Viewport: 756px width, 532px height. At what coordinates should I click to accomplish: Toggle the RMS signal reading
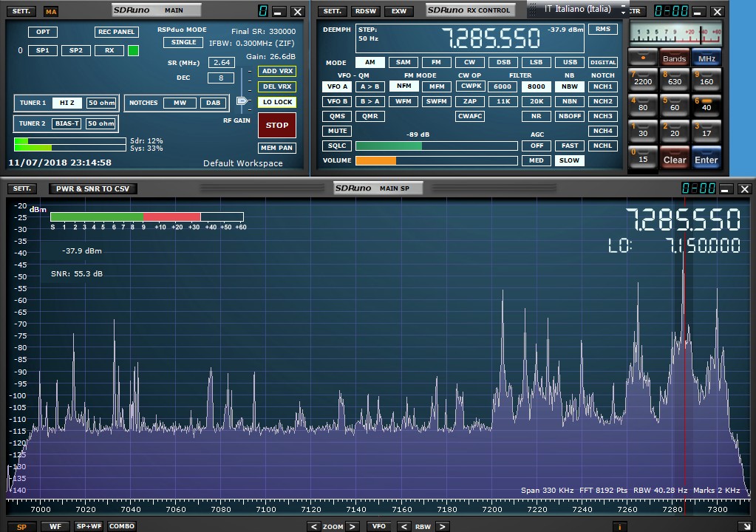click(603, 29)
